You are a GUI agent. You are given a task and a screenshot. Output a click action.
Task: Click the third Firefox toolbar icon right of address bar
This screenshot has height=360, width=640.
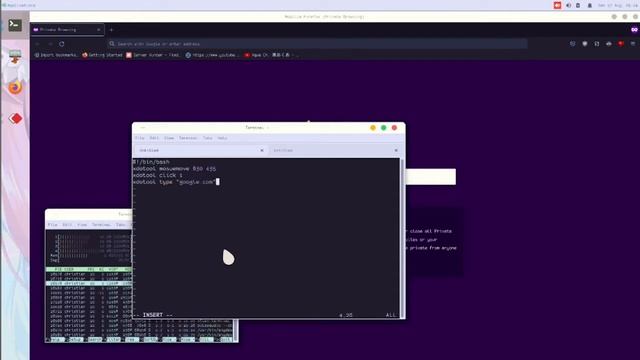[x=597, y=44]
